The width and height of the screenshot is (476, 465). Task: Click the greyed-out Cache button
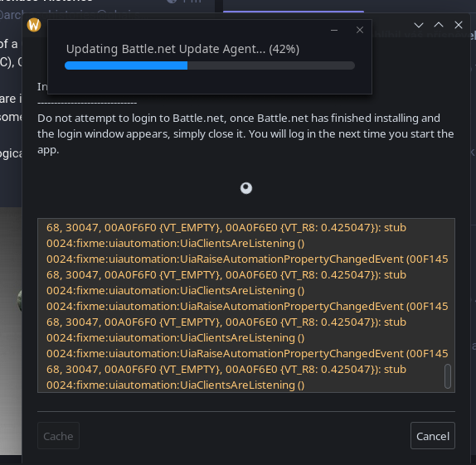[58, 435]
